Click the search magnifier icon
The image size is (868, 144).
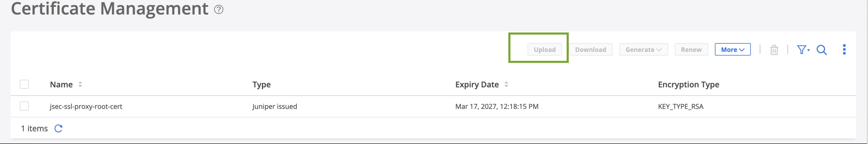pos(822,50)
